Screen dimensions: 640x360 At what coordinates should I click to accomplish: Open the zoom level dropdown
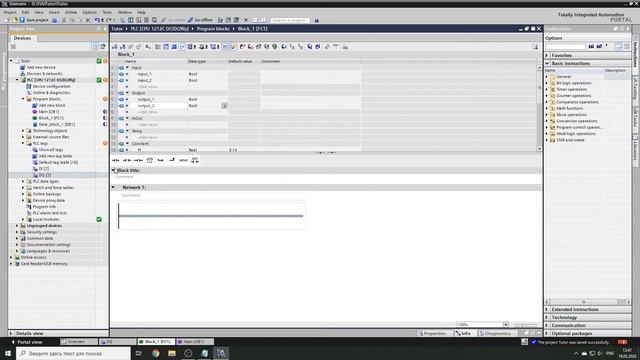click(506, 324)
